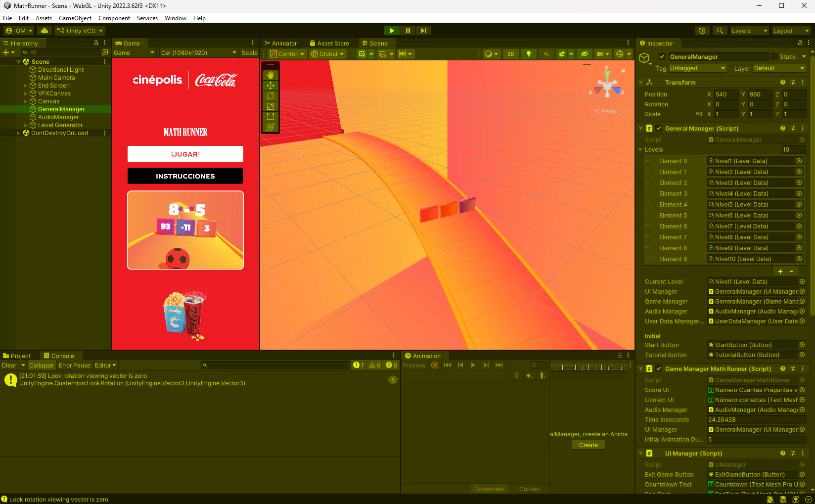Select the Scale tool in Scene overlay
Screen dimensions: 815x504
[271, 106]
